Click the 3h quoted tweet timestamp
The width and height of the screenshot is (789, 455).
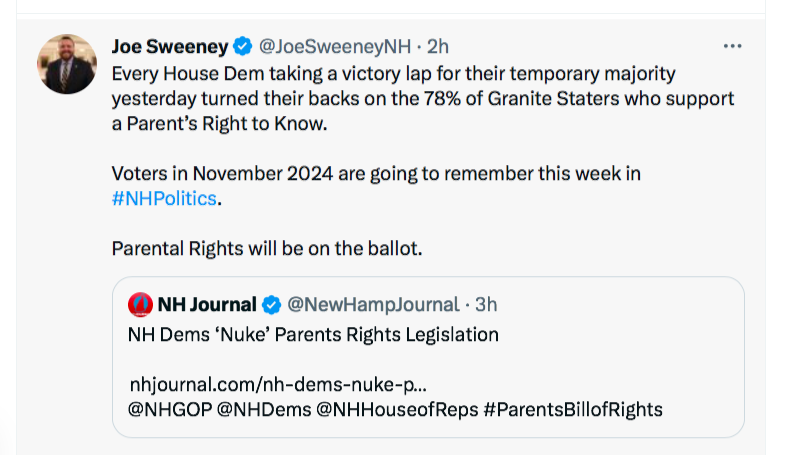(x=487, y=304)
